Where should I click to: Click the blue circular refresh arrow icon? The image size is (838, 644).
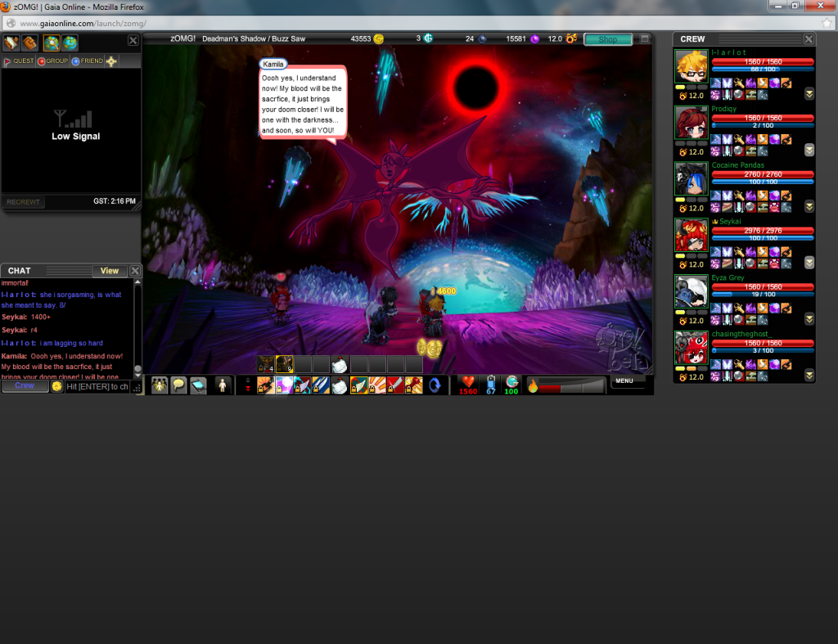(x=435, y=385)
